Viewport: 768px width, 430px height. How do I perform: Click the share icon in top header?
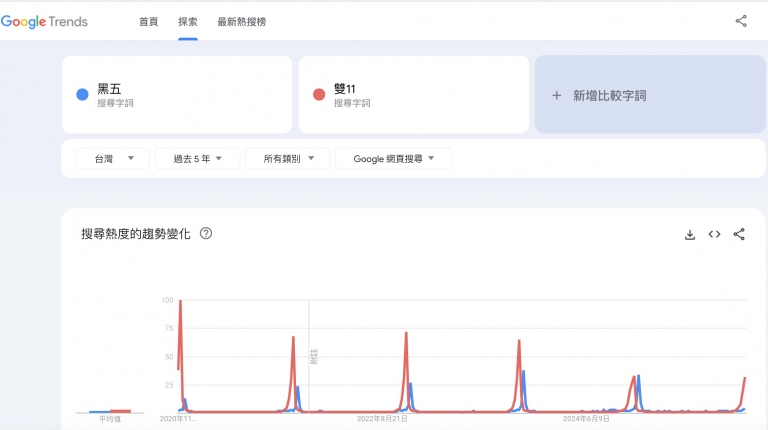pyautogui.click(x=741, y=21)
